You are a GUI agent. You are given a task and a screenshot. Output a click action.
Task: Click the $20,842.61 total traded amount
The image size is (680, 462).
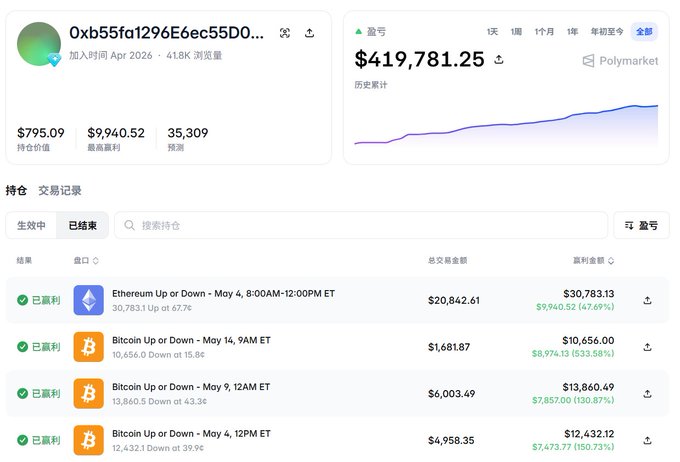454,300
